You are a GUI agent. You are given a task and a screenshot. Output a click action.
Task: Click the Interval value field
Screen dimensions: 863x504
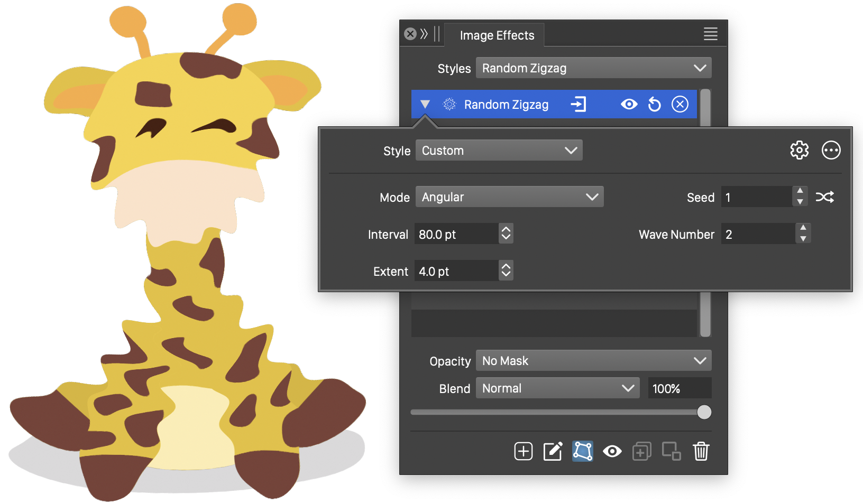[x=456, y=234]
